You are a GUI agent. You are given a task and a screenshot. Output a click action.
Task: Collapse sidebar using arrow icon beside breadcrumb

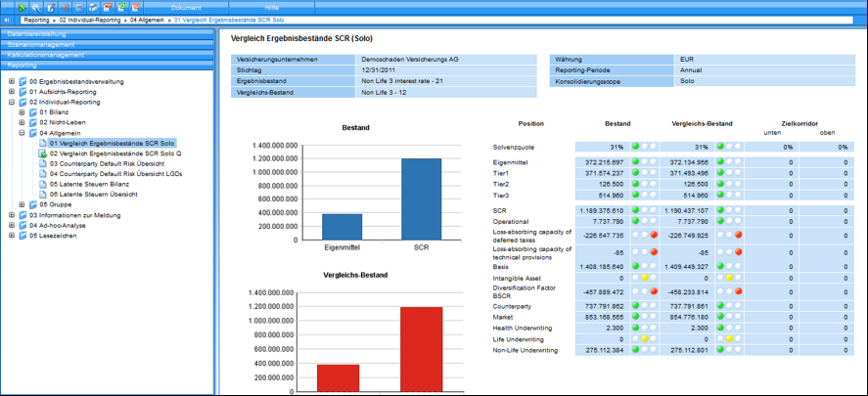point(8,20)
